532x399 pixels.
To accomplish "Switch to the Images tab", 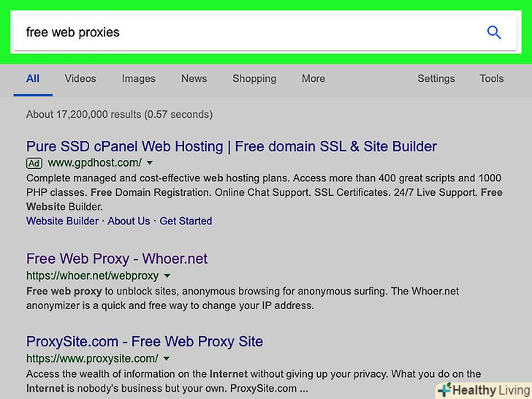I will point(138,79).
